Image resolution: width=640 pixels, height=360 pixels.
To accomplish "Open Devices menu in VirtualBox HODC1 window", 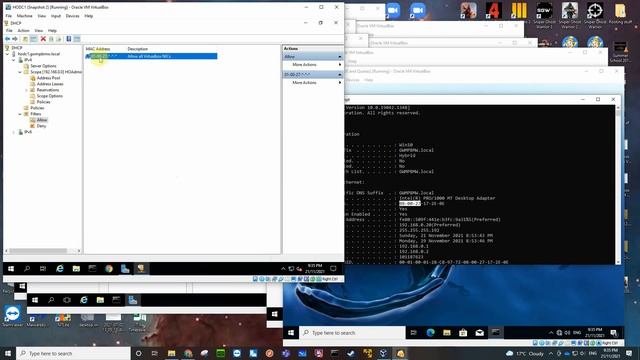I will [73, 16].
